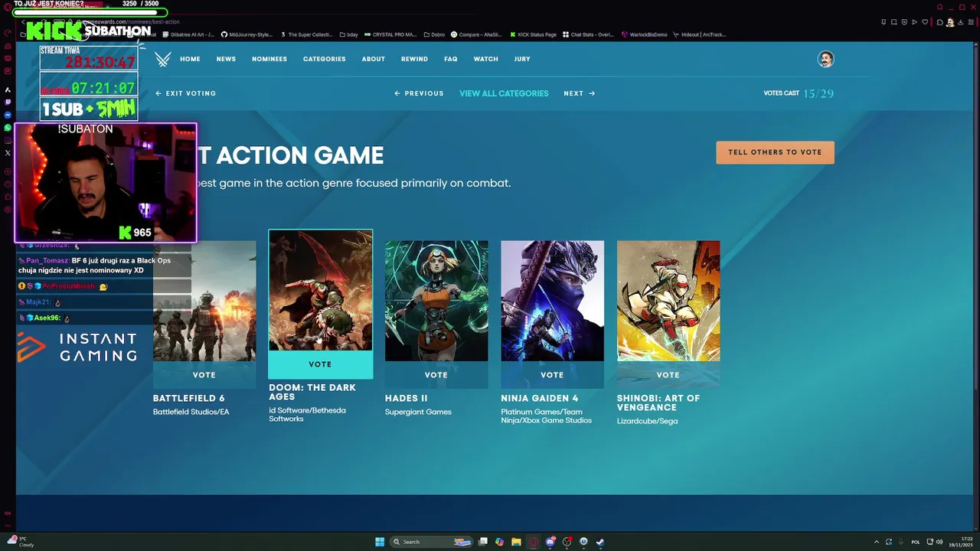Vote for Ninja Gaiden 4
This screenshot has width=980, height=551.
click(552, 375)
